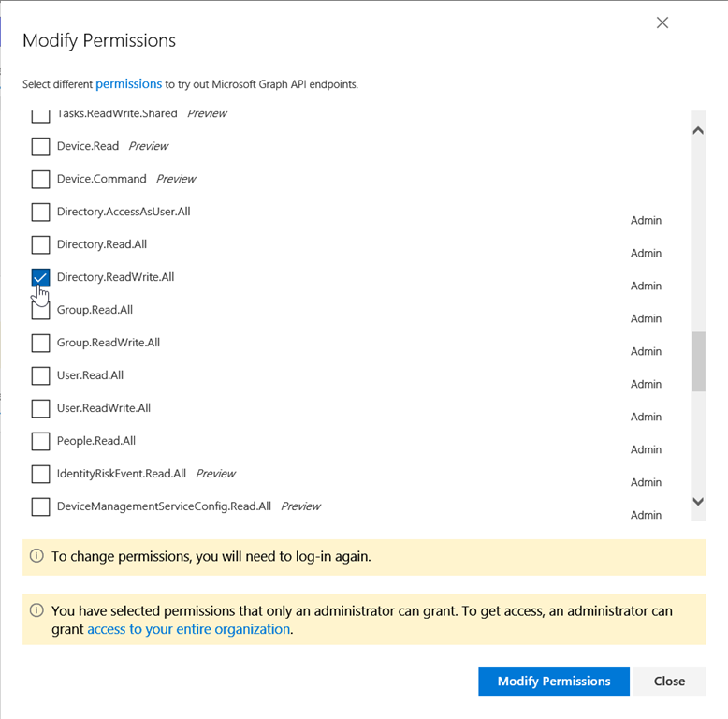Screen dimensions: 728x719
Task: Click info icon beside administrator permissions notice
Action: point(36,610)
